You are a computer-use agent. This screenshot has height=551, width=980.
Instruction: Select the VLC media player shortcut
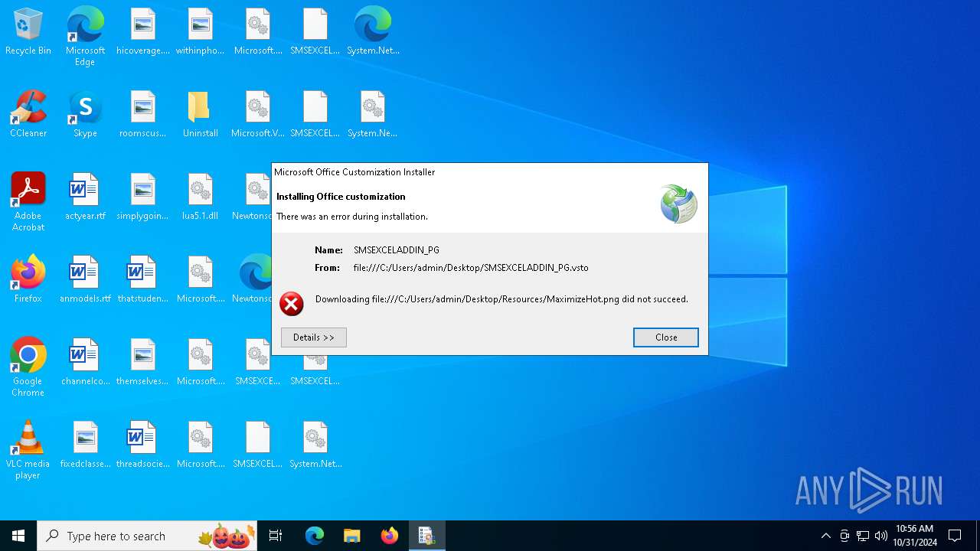pos(28,450)
